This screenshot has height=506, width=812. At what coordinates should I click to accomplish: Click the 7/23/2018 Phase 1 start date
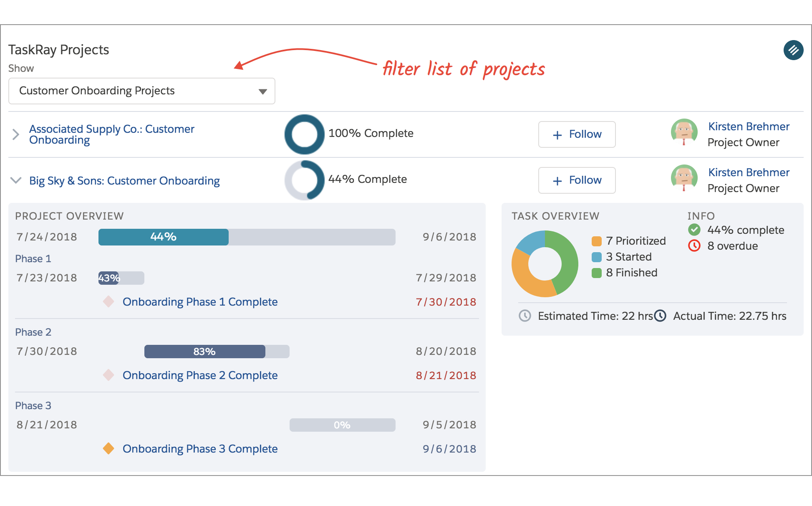tap(47, 278)
